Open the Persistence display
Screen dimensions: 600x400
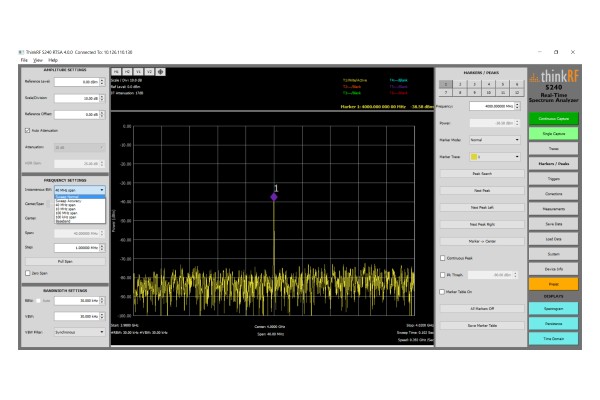[x=553, y=323]
